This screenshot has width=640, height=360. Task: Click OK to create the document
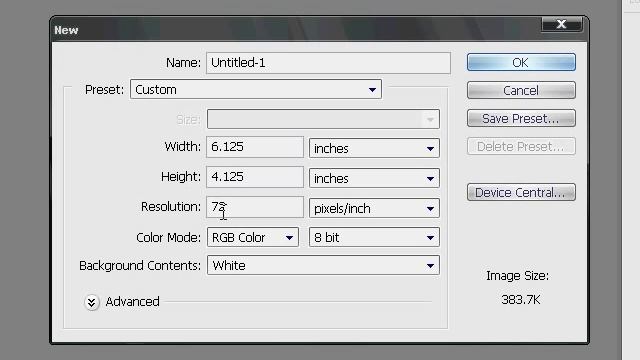point(521,62)
